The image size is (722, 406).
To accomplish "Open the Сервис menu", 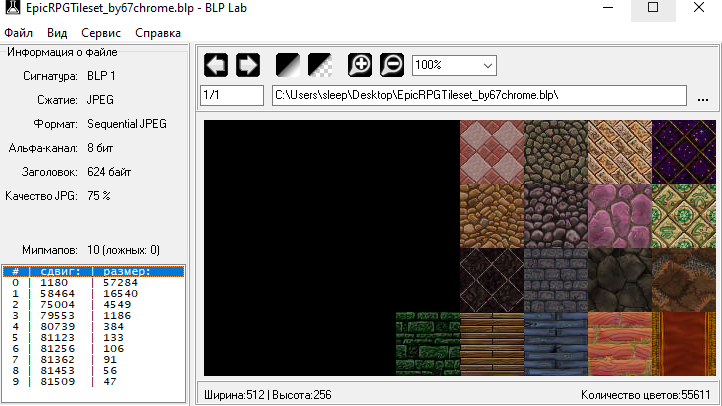I will point(101,33).
